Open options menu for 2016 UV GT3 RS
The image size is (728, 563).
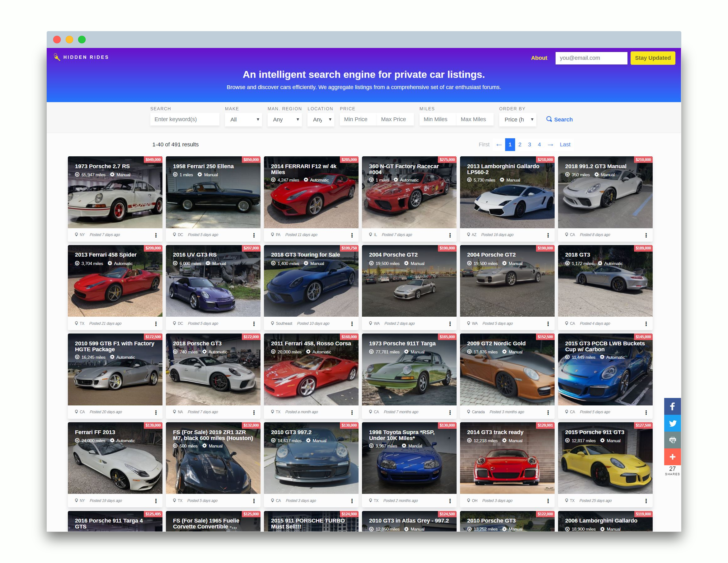tap(254, 324)
